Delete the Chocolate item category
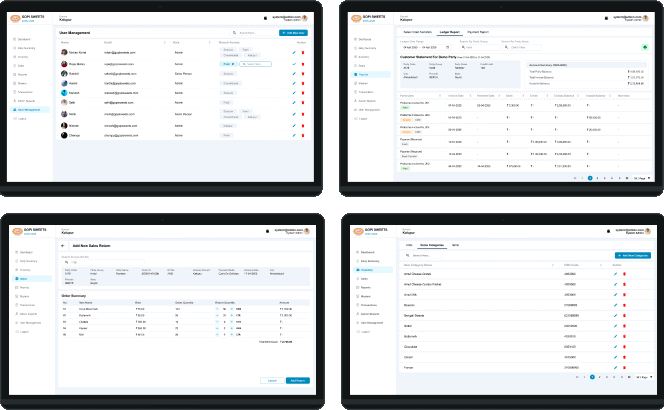This screenshot has height=410, width=664. click(625, 347)
